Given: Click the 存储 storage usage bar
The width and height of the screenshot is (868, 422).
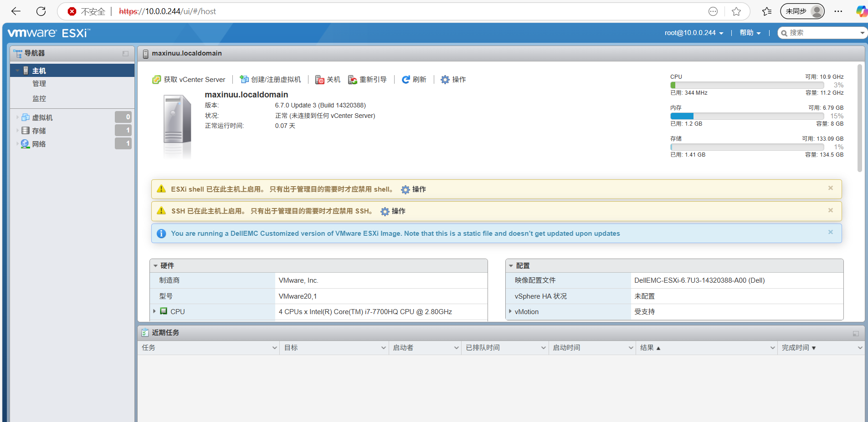Looking at the screenshot, I should (x=747, y=147).
